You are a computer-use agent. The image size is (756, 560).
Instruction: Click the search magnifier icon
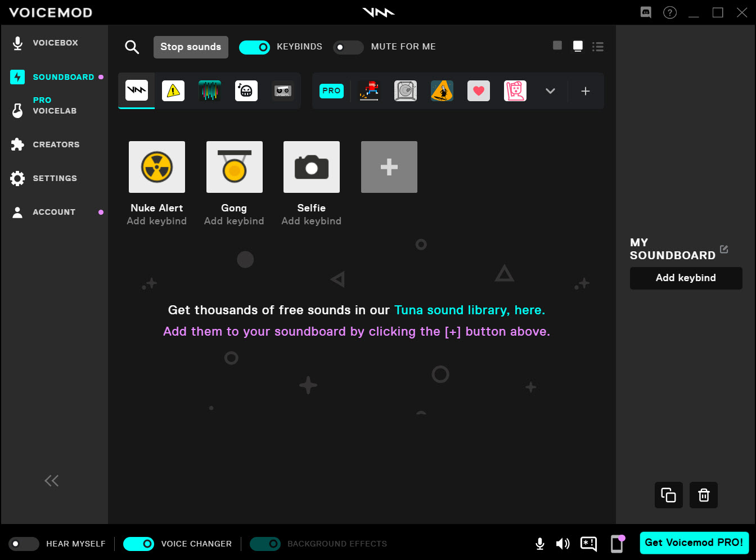click(x=132, y=47)
